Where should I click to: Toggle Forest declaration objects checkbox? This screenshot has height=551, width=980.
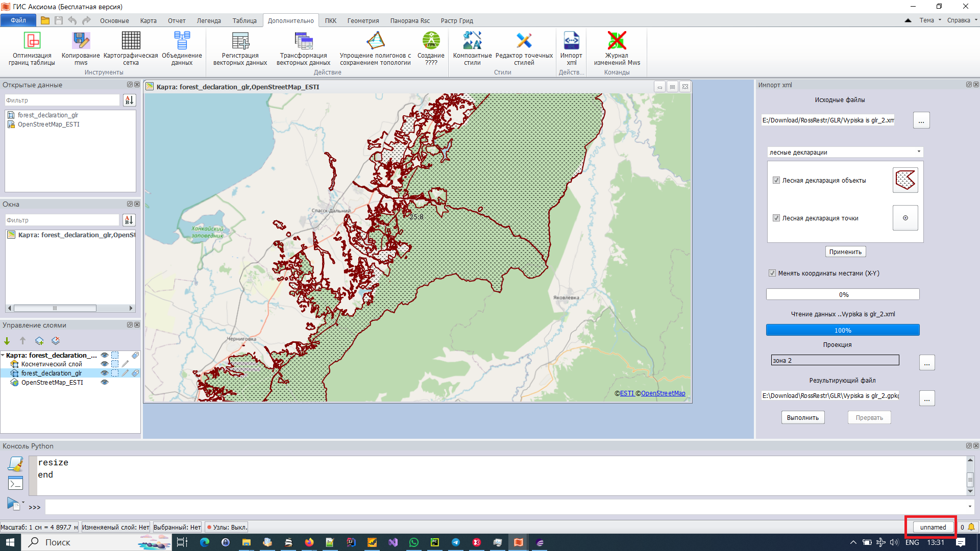[x=776, y=180]
